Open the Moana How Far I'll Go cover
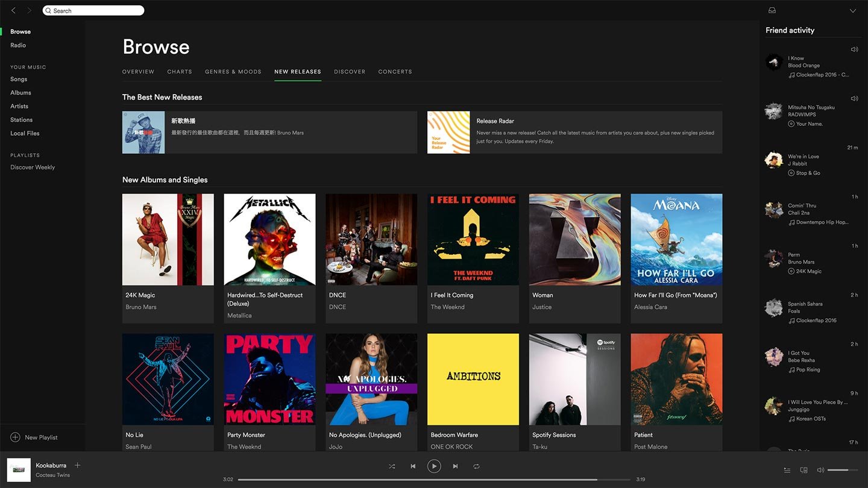868x488 pixels. pos(676,239)
